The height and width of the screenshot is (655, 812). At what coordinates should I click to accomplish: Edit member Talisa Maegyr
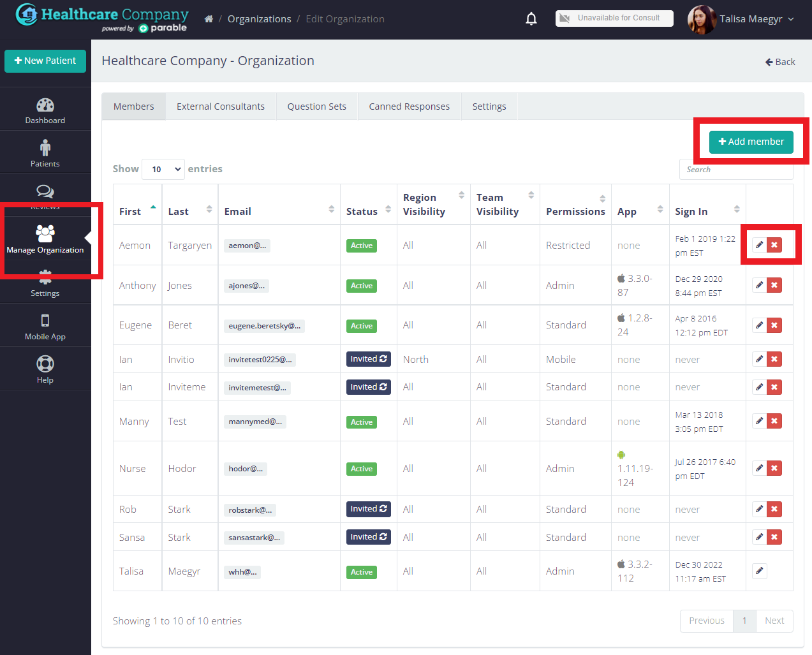[759, 571]
